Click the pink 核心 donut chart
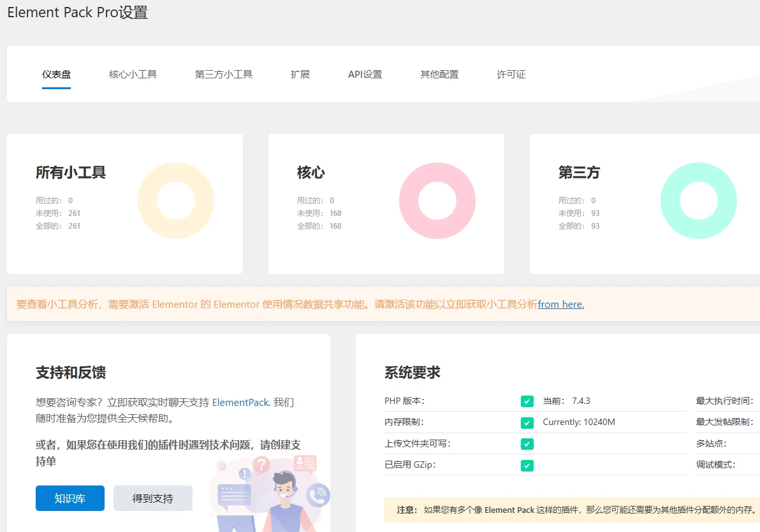This screenshot has height=532, width=760. (437, 200)
